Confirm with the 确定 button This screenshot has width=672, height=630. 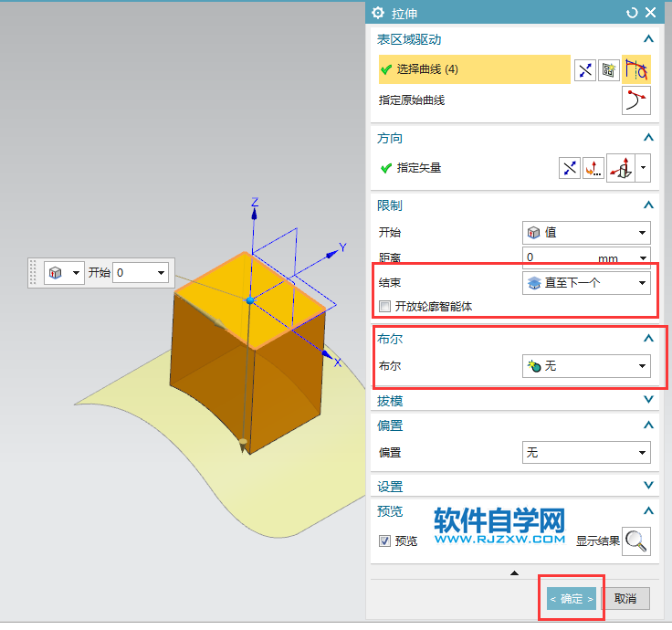(x=572, y=598)
